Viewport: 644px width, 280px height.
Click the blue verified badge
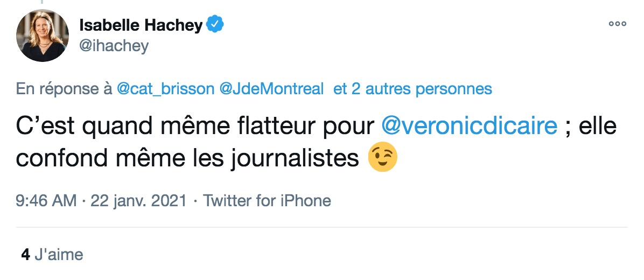pyautogui.click(x=215, y=25)
